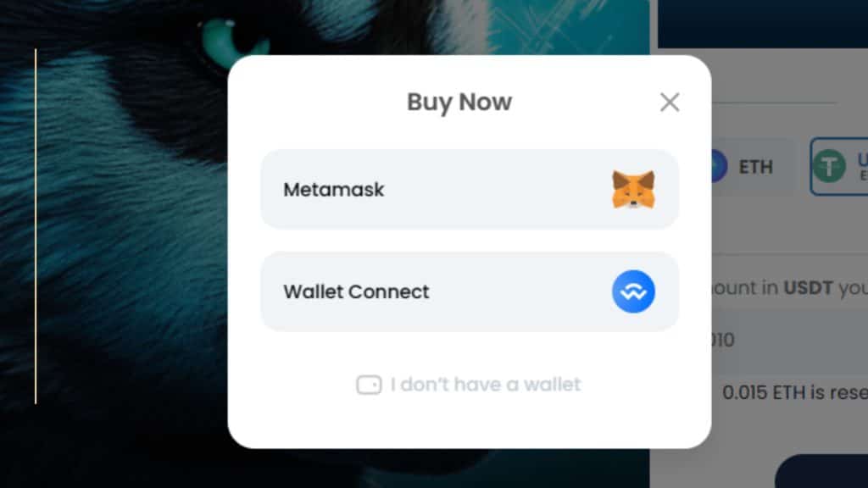Viewport: 868px width, 488px height.
Task: Select the USDT payment tab
Action: pos(839,167)
